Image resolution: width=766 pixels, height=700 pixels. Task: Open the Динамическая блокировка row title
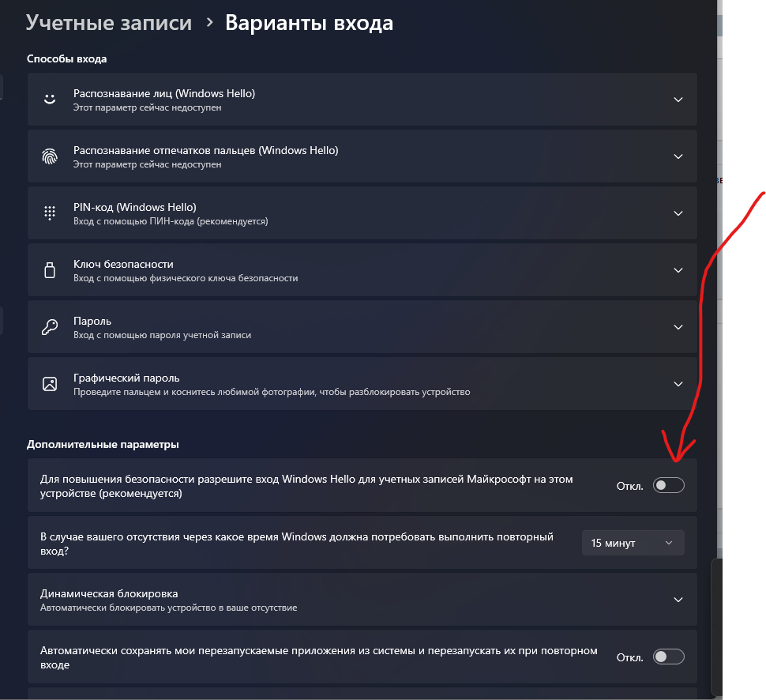pyautogui.click(x=109, y=593)
